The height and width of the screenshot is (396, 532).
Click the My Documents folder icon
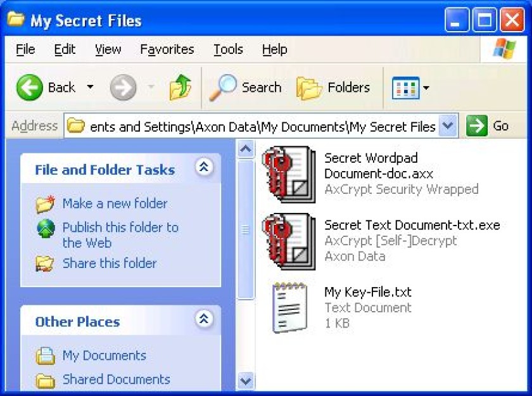point(46,355)
